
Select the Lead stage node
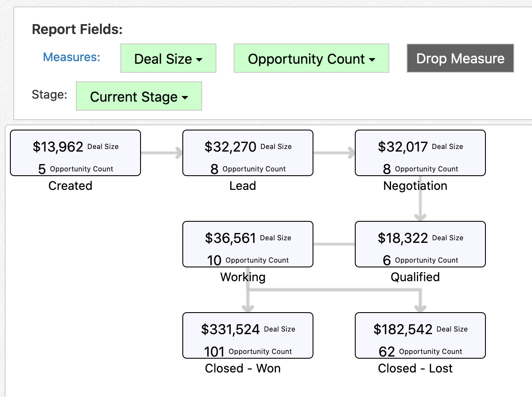click(247, 153)
